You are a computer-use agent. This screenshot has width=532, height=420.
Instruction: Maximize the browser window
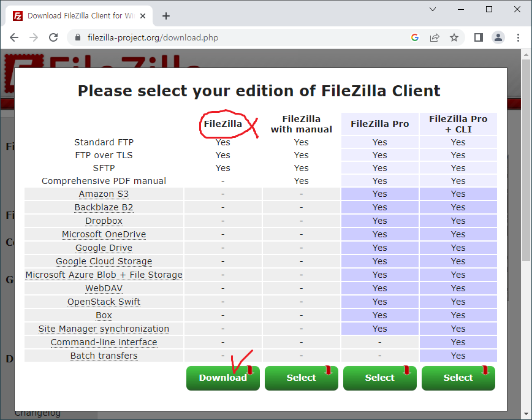click(489, 9)
